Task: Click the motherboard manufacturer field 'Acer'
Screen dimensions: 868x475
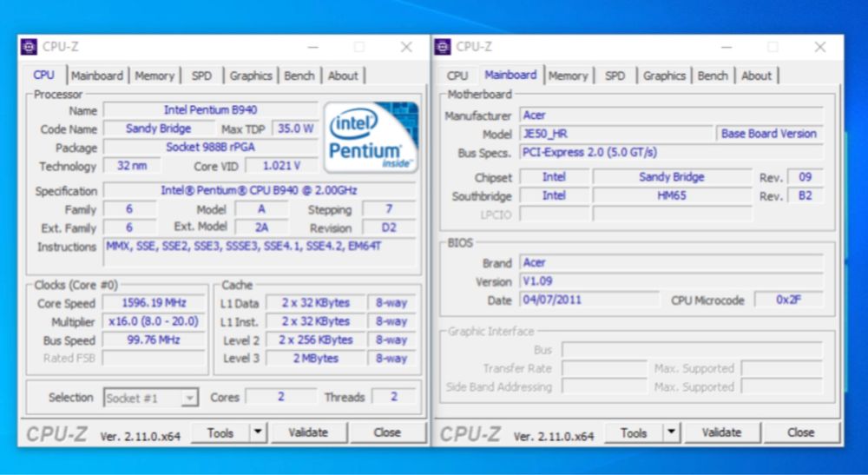Action: click(672, 115)
